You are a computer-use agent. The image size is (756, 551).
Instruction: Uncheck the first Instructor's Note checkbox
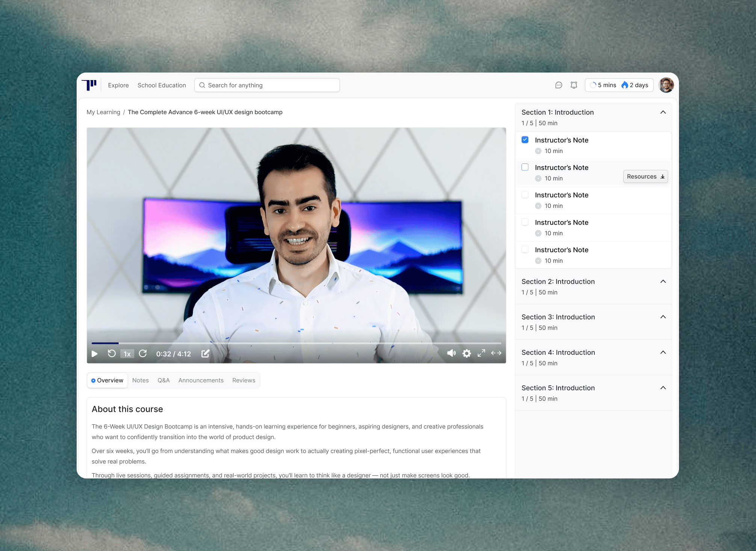click(x=525, y=140)
